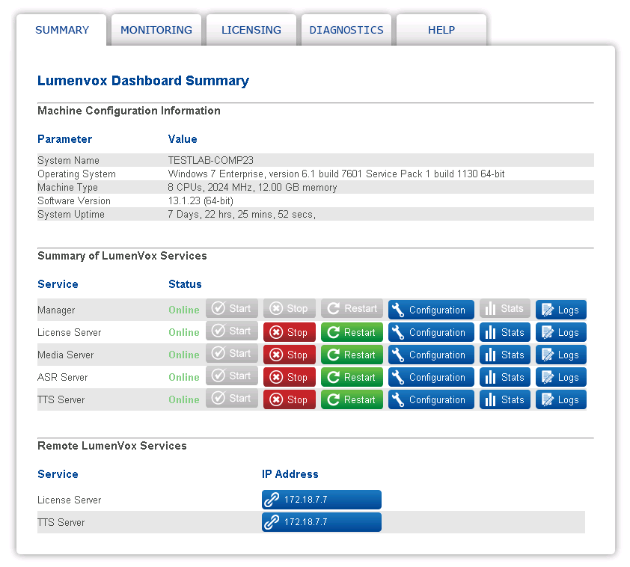Click the Machine Type value text
This screenshot has height=567, width=630.
pos(252,187)
